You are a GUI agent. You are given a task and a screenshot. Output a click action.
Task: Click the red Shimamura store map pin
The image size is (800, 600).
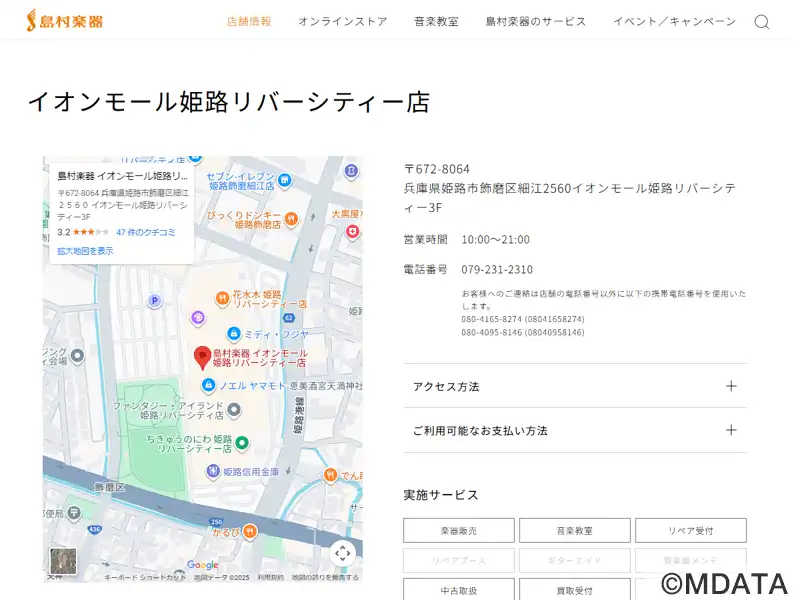(x=201, y=357)
